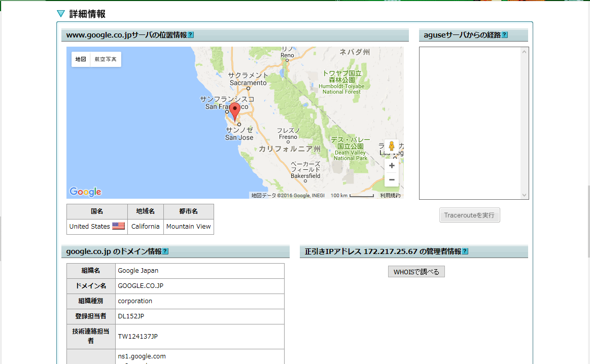590x364 pixels.
Task: Click the 組織種別 row label
Action: (91, 301)
